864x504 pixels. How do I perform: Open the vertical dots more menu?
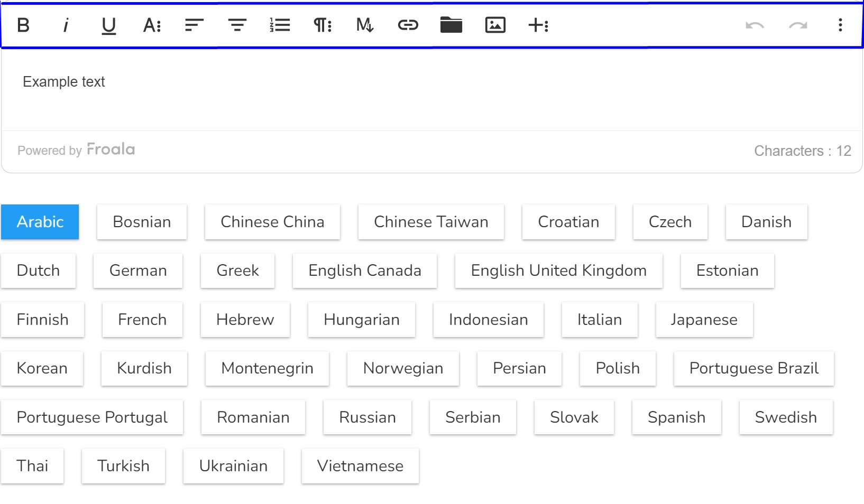point(840,25)
